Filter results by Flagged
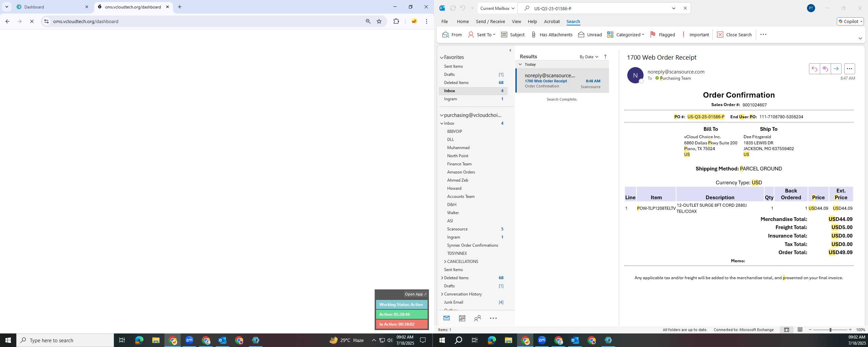 coord(663,35)
